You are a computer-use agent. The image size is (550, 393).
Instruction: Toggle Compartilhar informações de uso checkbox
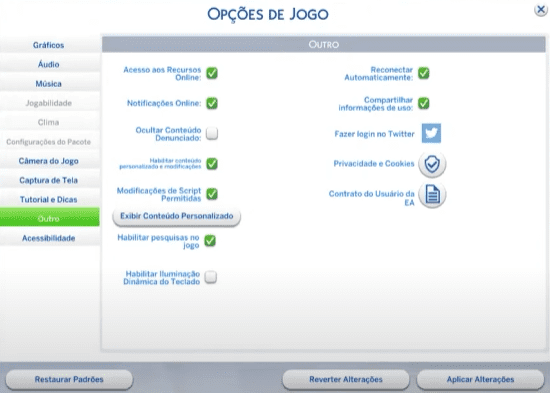click(423, 103)
